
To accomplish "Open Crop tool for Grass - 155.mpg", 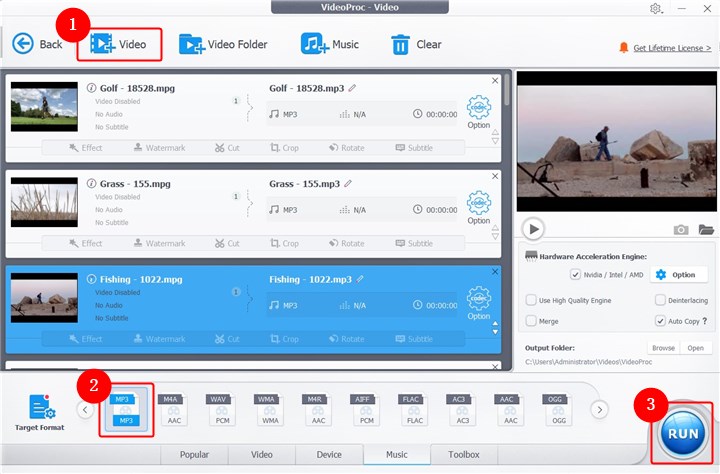I will (285, 243).
